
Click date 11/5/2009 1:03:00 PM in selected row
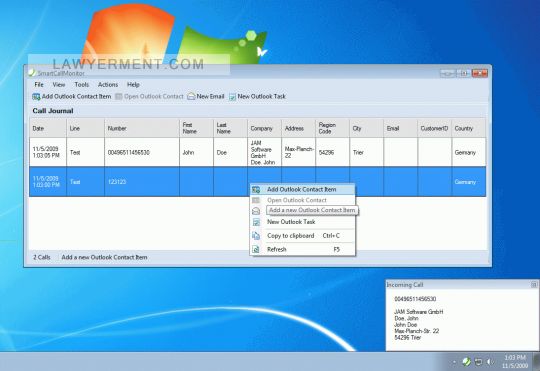[x=48, y=182]
